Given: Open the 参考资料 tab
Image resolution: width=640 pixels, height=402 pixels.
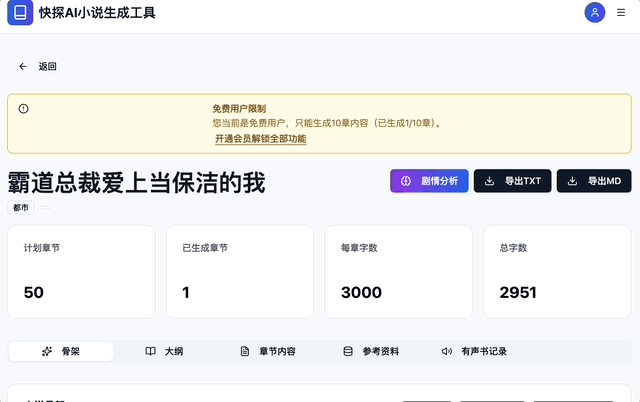Looking at the screenshot, I should click(x=371, y=351).
